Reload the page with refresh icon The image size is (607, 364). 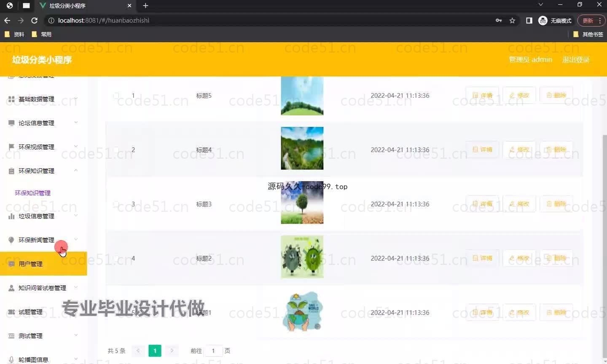point(35,20)
